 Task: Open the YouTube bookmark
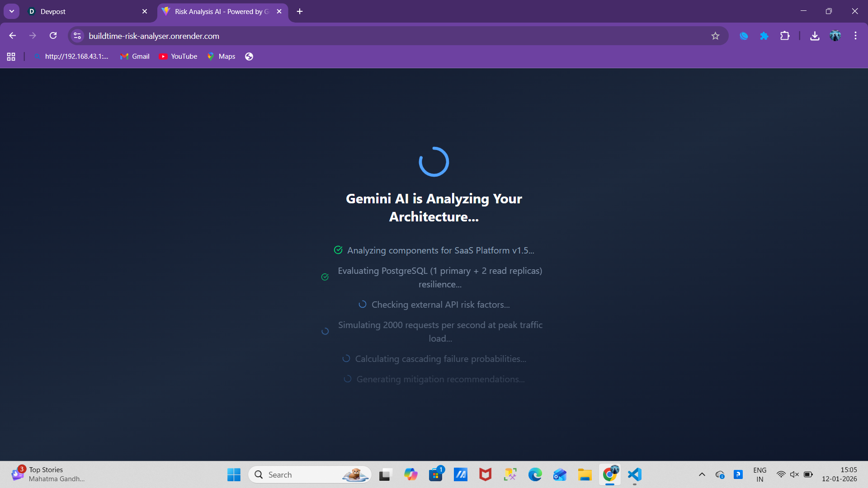178,56
